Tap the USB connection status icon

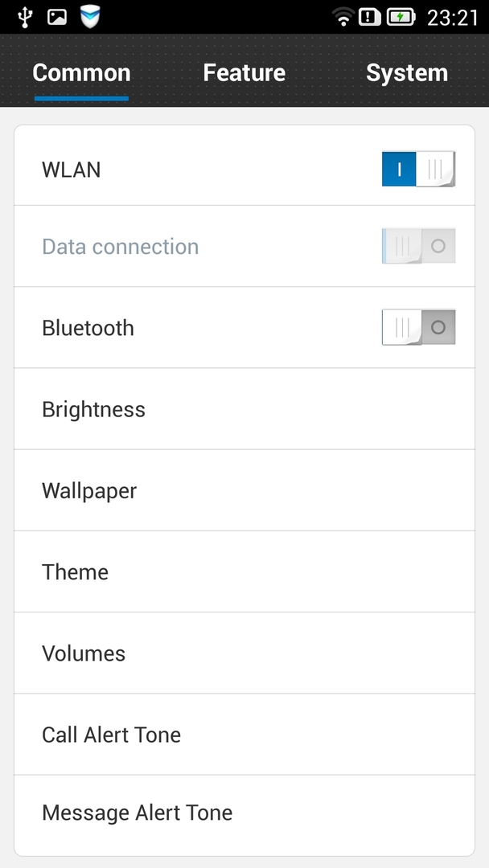25,17
